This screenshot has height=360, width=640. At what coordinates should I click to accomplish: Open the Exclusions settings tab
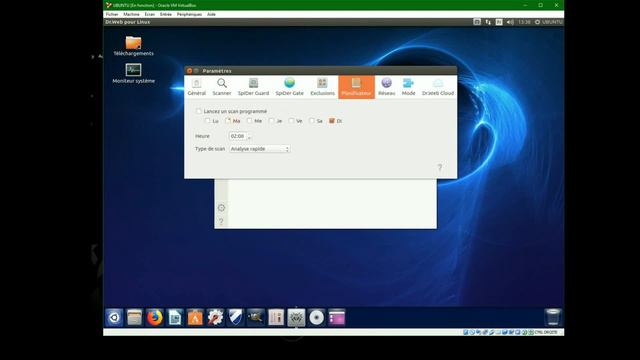322,87
